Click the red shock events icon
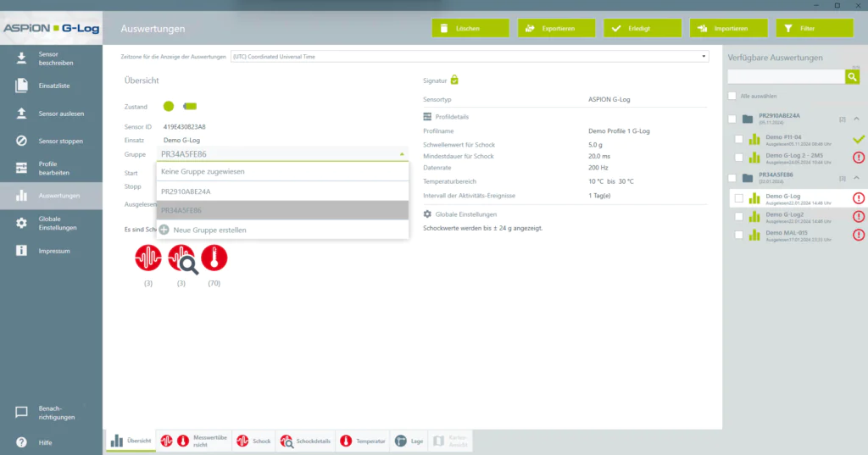 click(148, 258)
